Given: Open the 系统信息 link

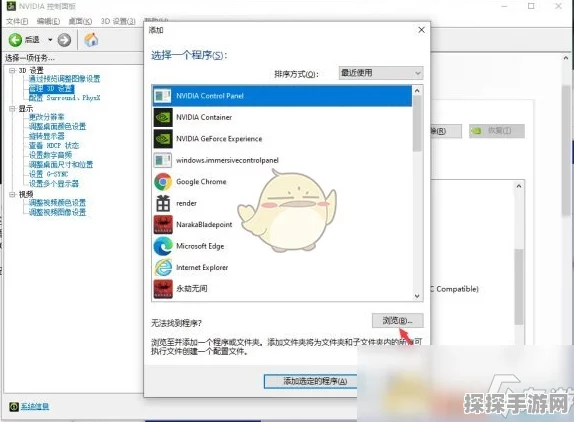Looking at the screenshot, I should coord(35,406).
